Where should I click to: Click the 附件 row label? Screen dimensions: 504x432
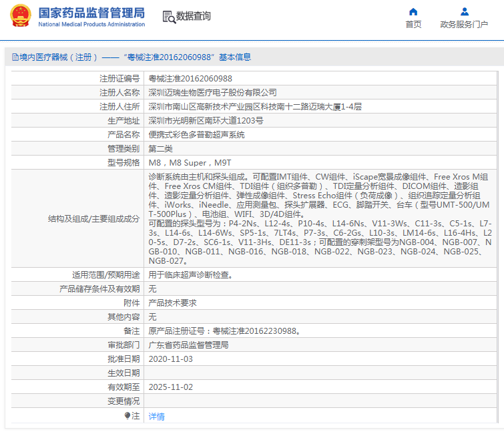[x=132, y=302]
